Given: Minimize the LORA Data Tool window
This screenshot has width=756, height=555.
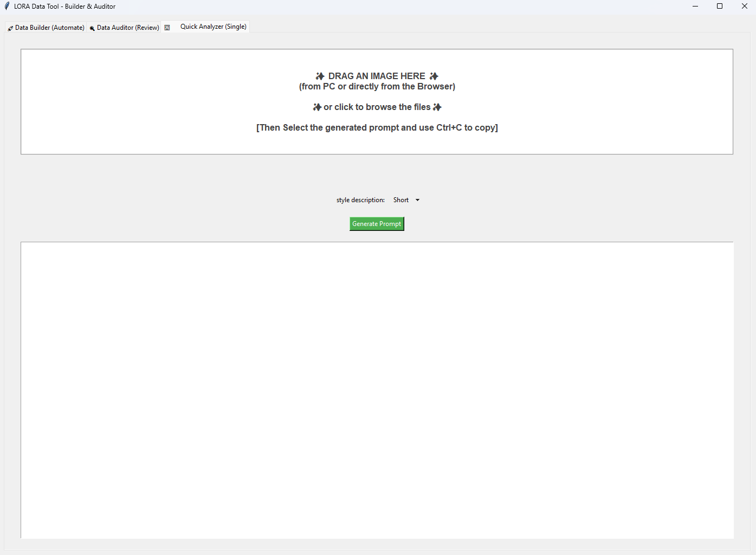Looking at the screenshot, I should pos(695,7).
